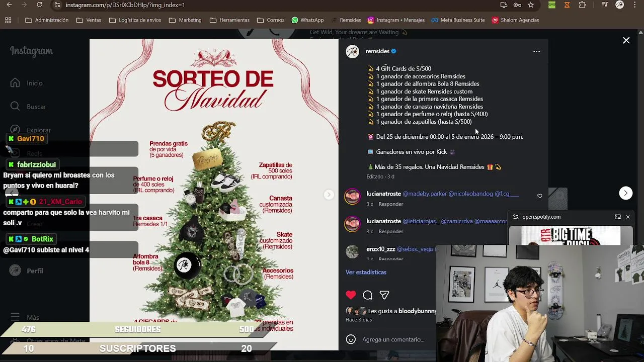Screen dimensions: 644x362
Task: Open the WhatsApp bookmark
Action: (307, 20)
